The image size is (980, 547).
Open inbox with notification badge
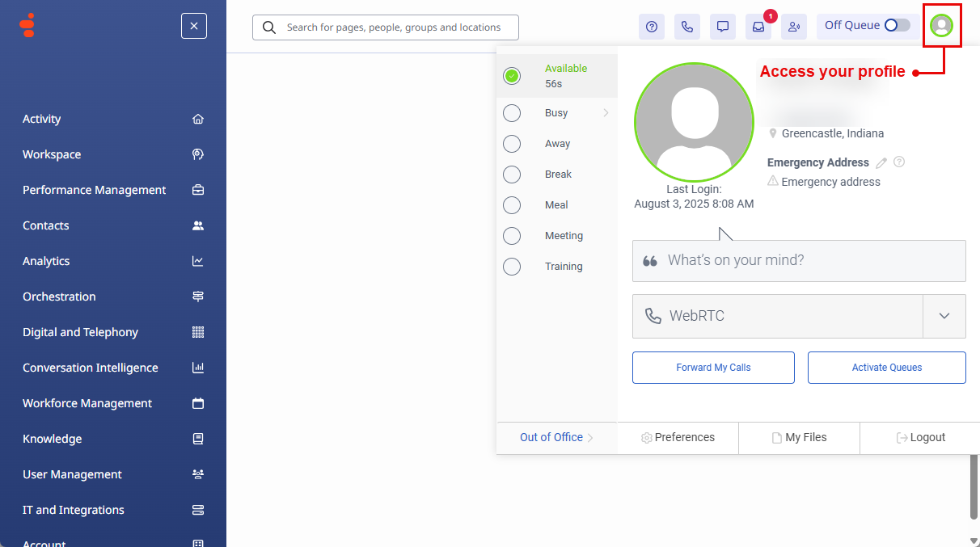click(x=758, y=27)
